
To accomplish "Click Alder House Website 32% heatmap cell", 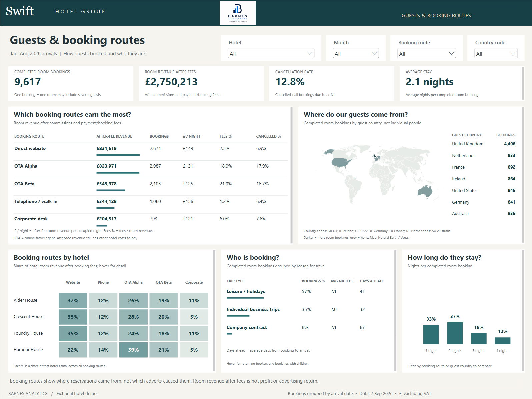I will [73, 300].
